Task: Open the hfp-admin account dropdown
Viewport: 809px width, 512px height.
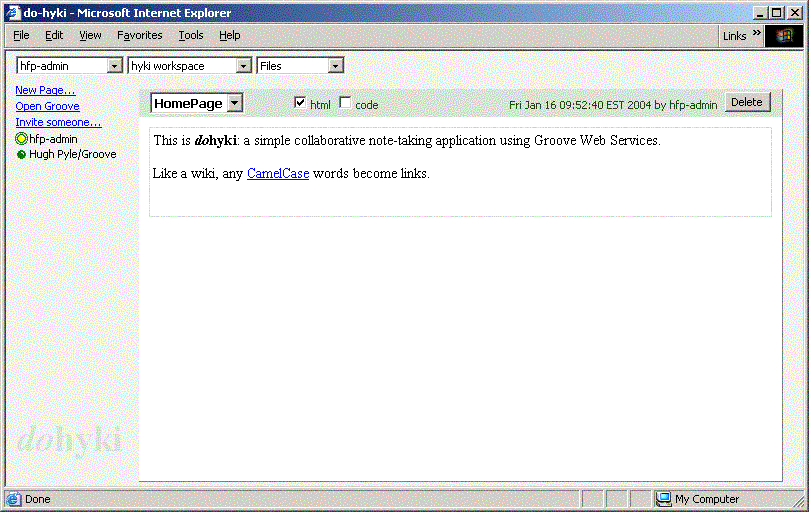Action: click(115, 66)
